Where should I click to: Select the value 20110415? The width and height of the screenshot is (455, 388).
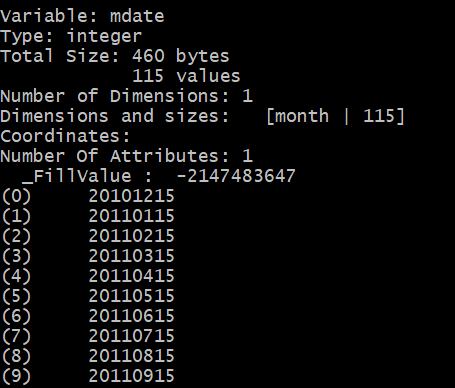(131, 276)
